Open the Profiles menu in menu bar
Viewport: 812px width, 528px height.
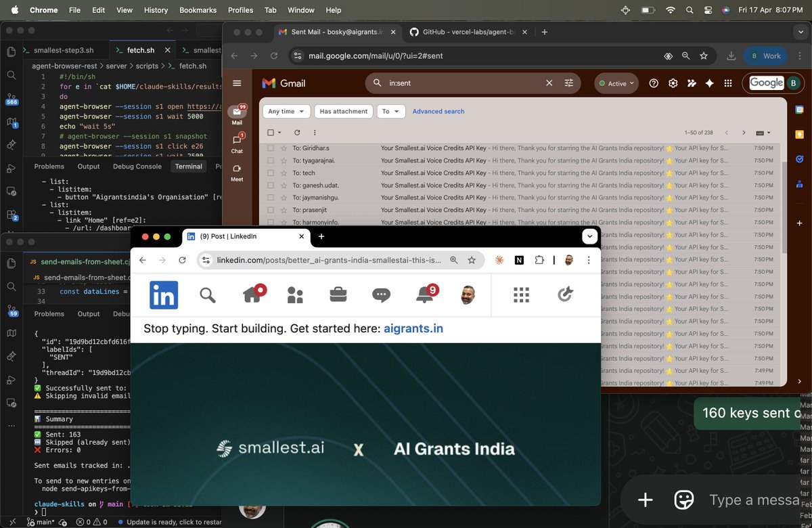click(x=240, y=10)
